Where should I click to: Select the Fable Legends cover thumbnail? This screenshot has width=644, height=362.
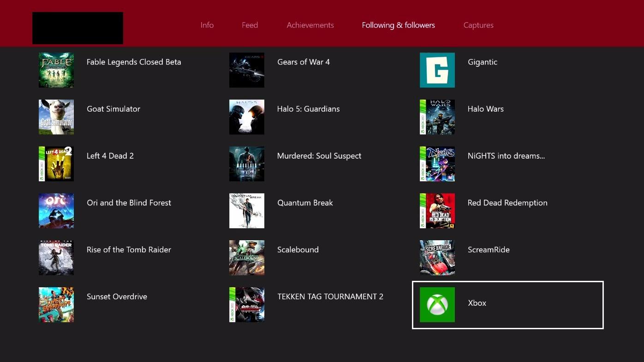[56, 70]
